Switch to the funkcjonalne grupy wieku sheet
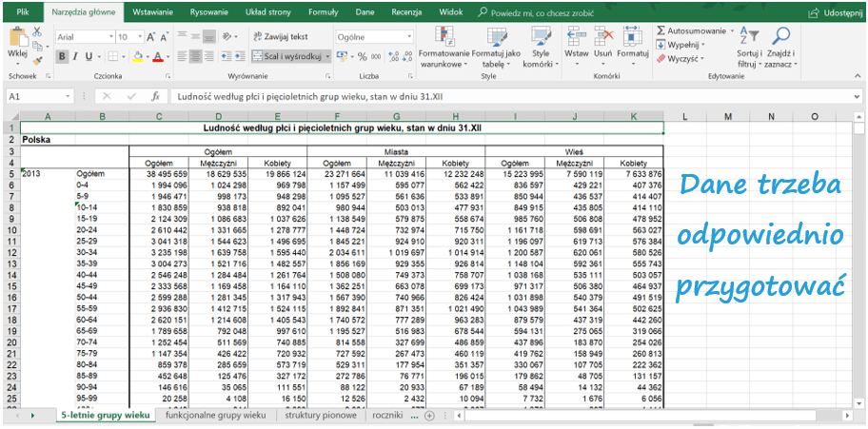 [x=215, y=416]
